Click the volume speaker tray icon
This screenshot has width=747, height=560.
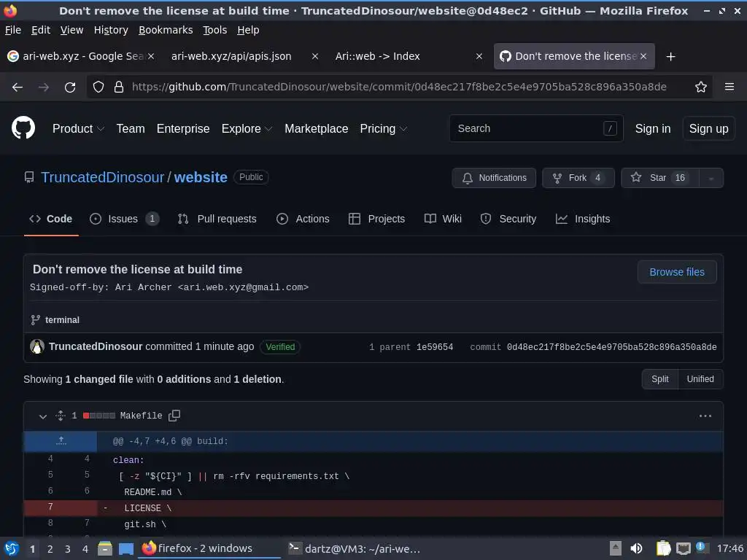tap(636, 548)
